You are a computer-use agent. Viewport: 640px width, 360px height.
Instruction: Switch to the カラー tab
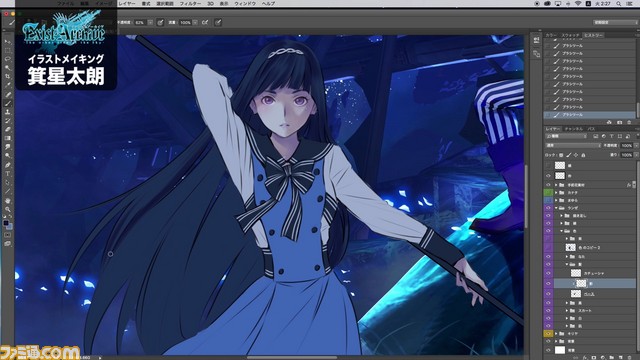551,36
